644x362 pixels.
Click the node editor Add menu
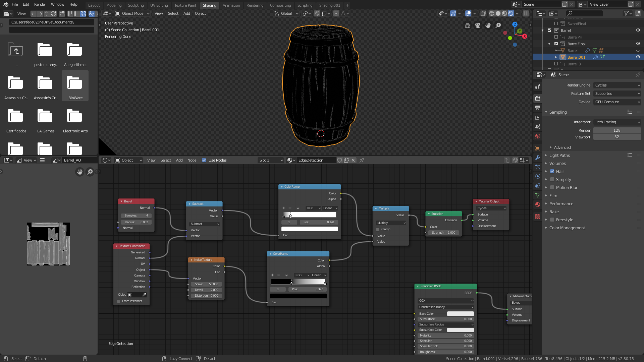(179, 160)
